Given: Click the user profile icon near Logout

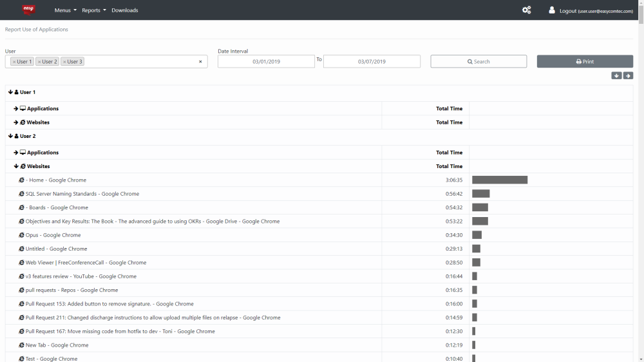Looking at the screenshot, I should tap(552, 10).
